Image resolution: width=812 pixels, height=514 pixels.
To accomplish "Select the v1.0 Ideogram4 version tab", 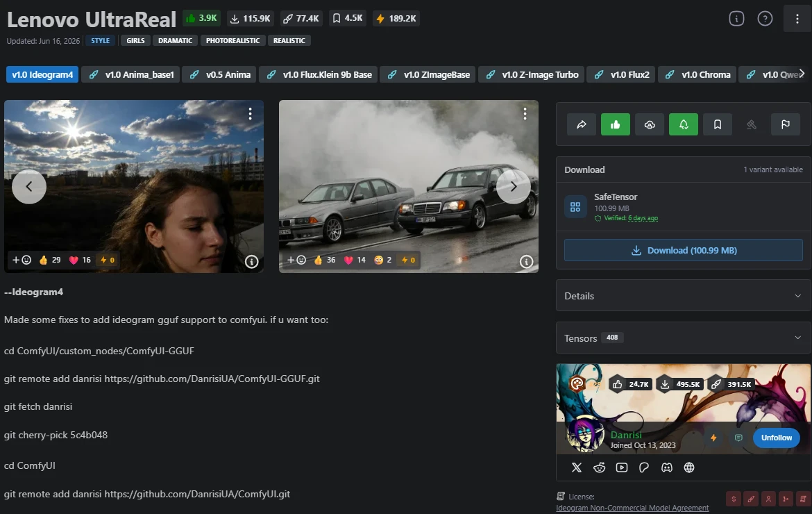I will (x=42, y=74).
